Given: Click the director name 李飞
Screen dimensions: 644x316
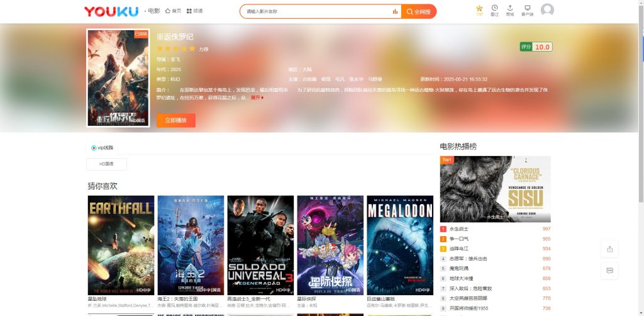Looking at the screenshot, I should 175,60.
